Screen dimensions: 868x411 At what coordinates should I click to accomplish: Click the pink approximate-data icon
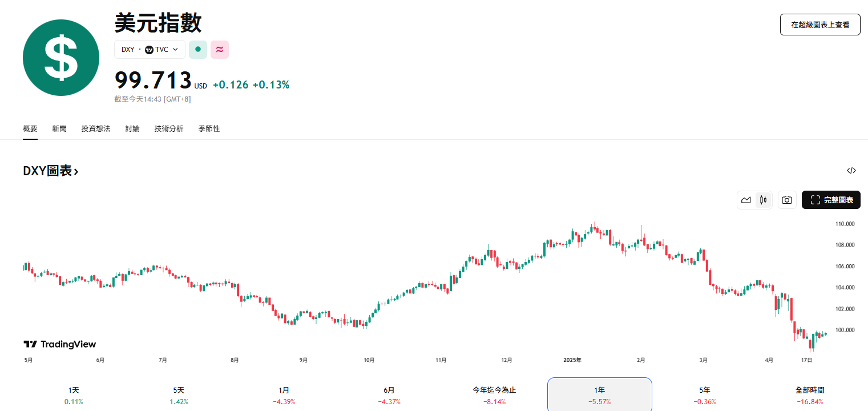click(x=220, y=50)
